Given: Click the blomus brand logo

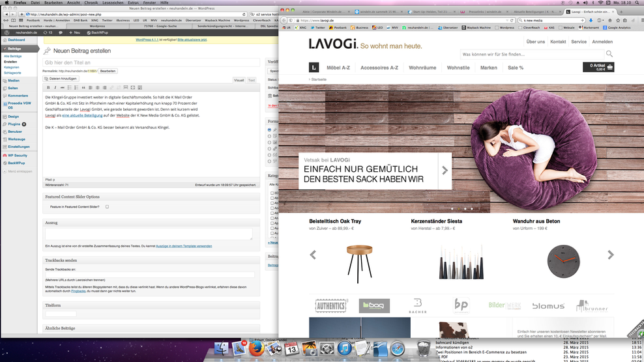Looking at the screenshot, I should click(548, 306).
